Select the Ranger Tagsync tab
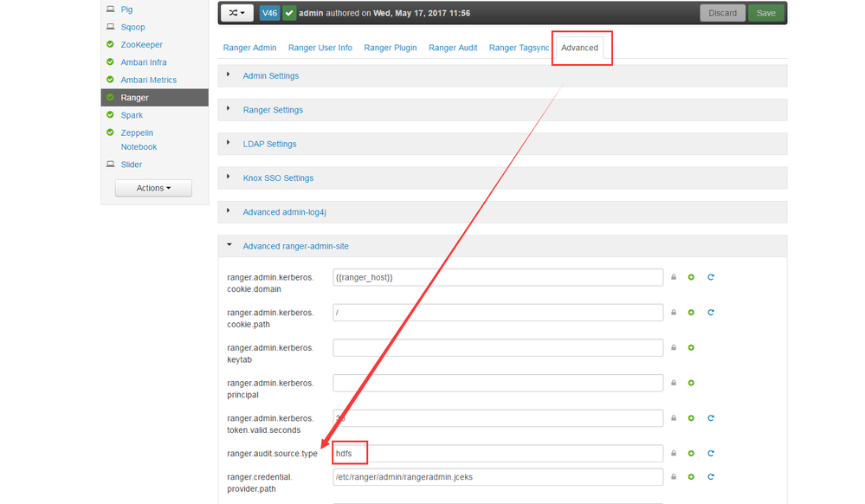Image resolution: width=865 pixels, height=504 pixels. (x=519, y=48)
